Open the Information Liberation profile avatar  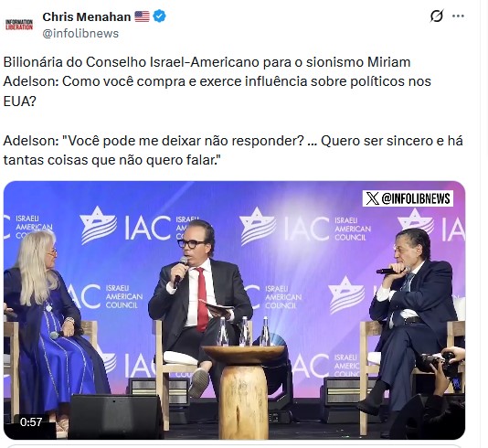pos(19,25)
